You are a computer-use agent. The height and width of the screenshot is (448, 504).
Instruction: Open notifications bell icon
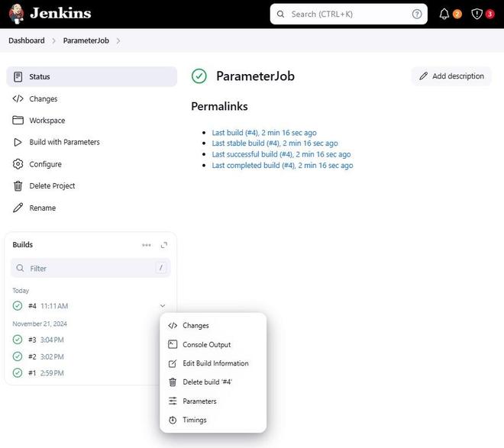pos(444,14)
